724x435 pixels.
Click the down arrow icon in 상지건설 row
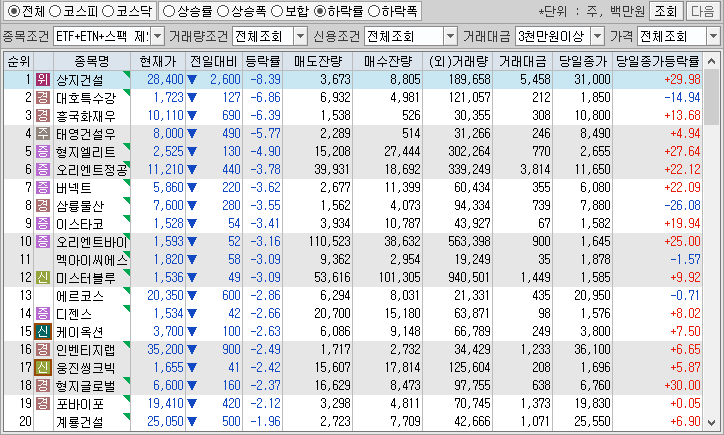[x=192, y=80]
